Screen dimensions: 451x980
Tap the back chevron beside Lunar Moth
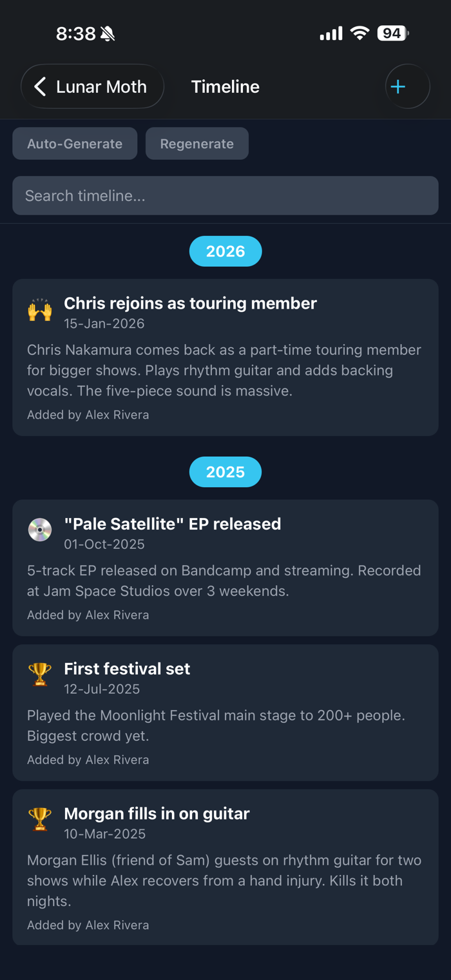tap(40, 86)
